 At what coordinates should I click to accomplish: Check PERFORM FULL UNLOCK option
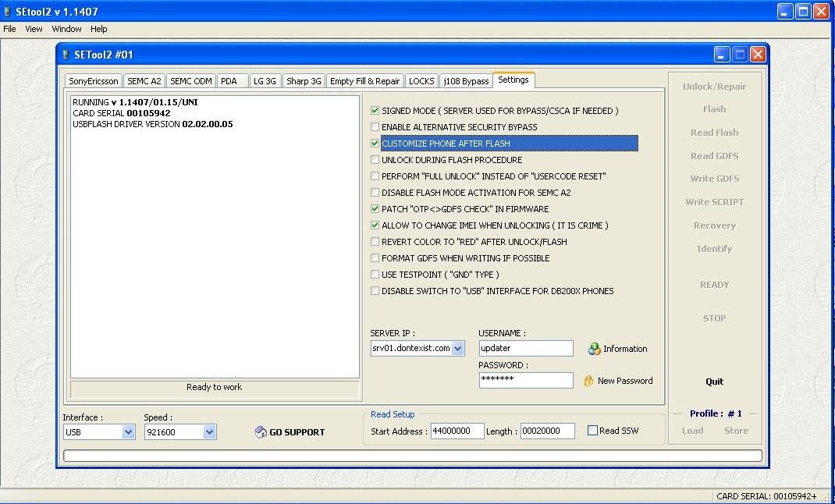(x=375, y=176)
